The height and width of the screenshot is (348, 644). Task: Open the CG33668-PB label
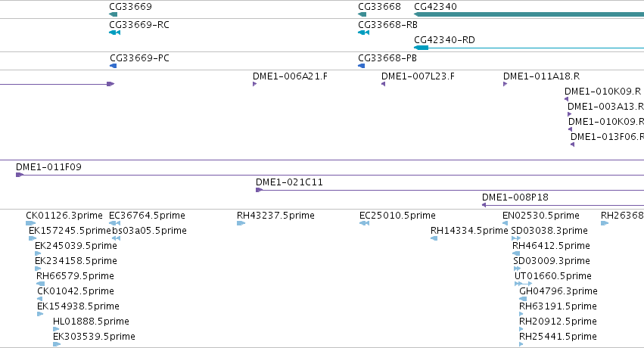[387, 57]
